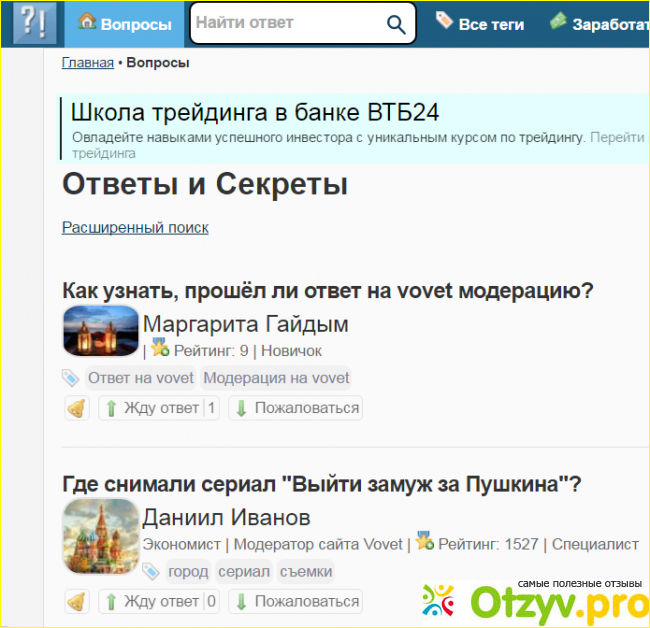Image resolution: width=650 pixels, height=628 pixels.
Task: Open question "Выйти замуж за Пушкина"
Action: pos(321,484)
